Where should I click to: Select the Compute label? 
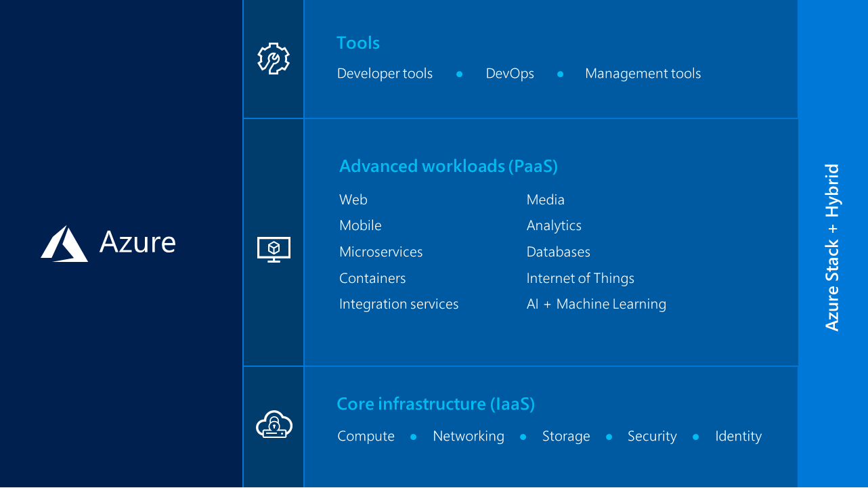(x=366, y=437)
